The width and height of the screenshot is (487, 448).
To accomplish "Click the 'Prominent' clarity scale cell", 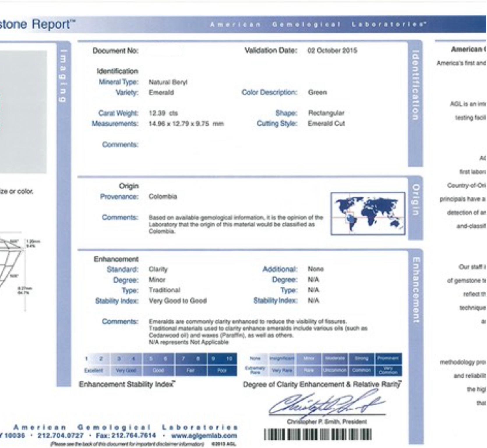I will [389, 358].
